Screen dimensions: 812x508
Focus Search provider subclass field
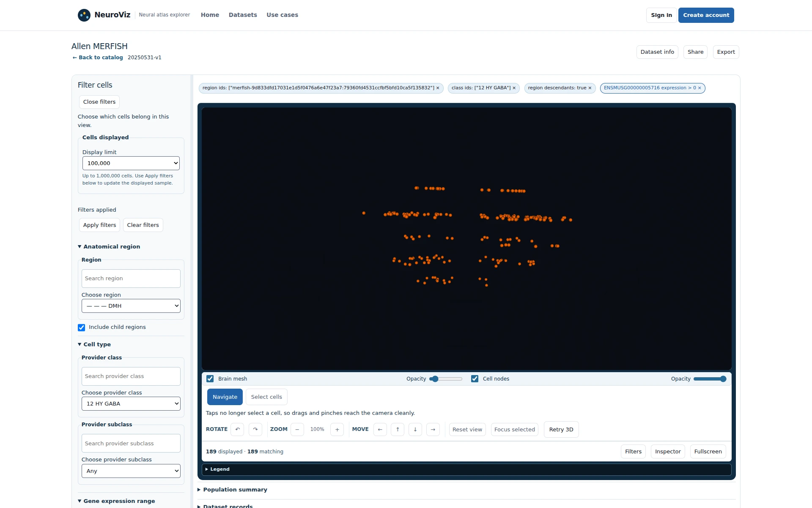tap(131, 443)
